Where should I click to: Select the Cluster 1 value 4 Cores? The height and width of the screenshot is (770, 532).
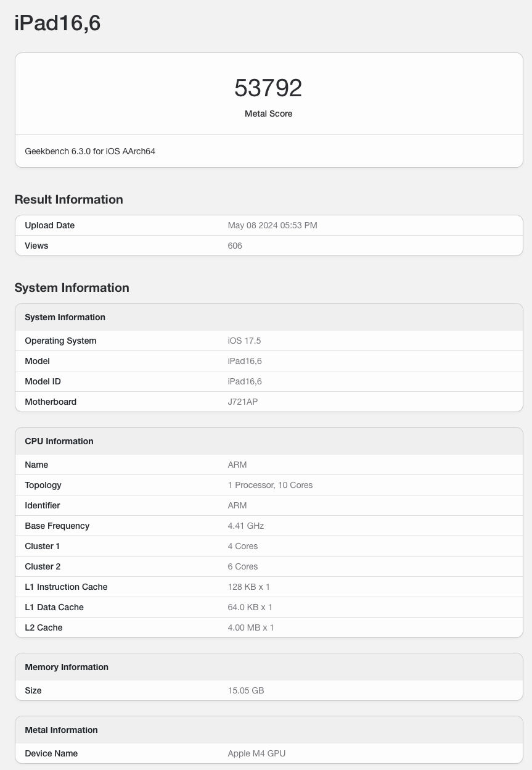(243, 546)
